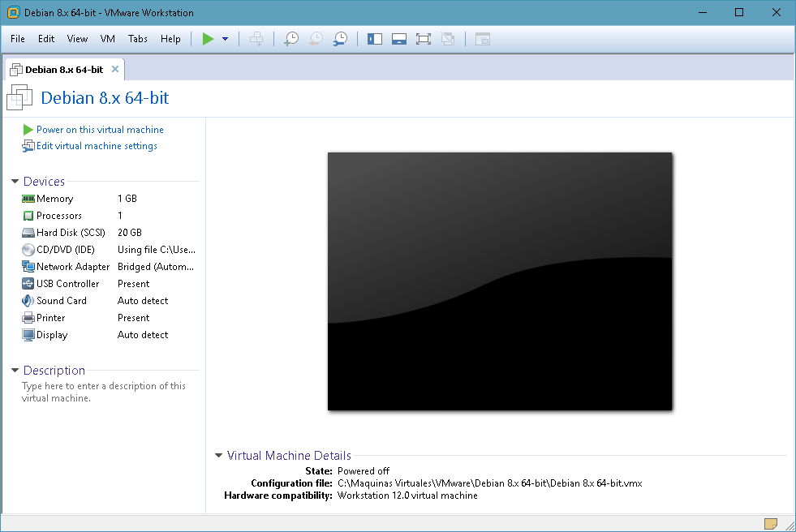Click Power on this virtual machine link
Viewport: 796px width, 532px height.
pos(99,130)
